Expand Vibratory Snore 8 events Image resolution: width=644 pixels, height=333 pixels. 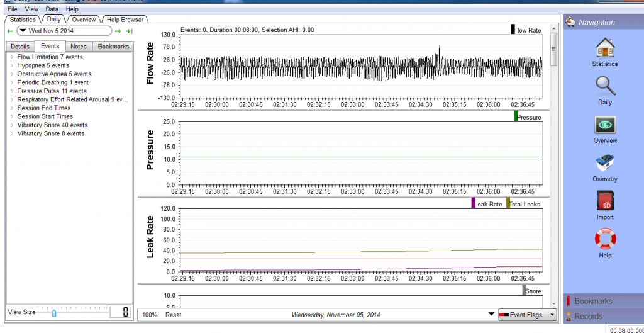click(x=12, y=133)
